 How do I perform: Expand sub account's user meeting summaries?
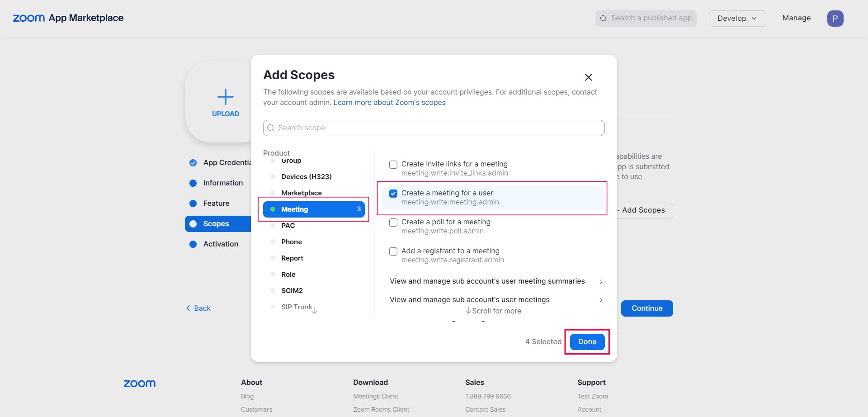tap(601, 281)
